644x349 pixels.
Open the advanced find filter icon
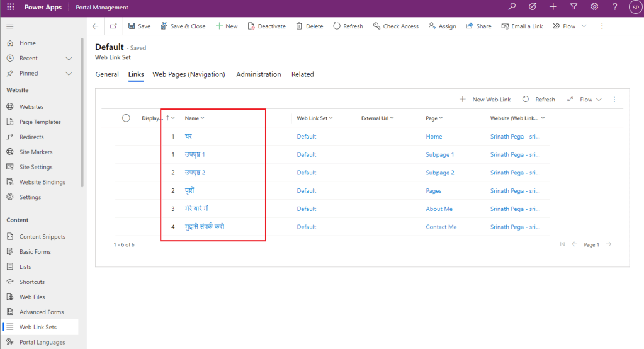[x=573, y=7]
